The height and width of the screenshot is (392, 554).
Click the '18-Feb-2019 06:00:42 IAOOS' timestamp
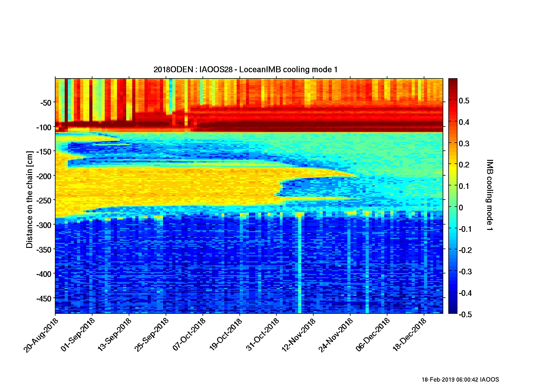(460, 380)
